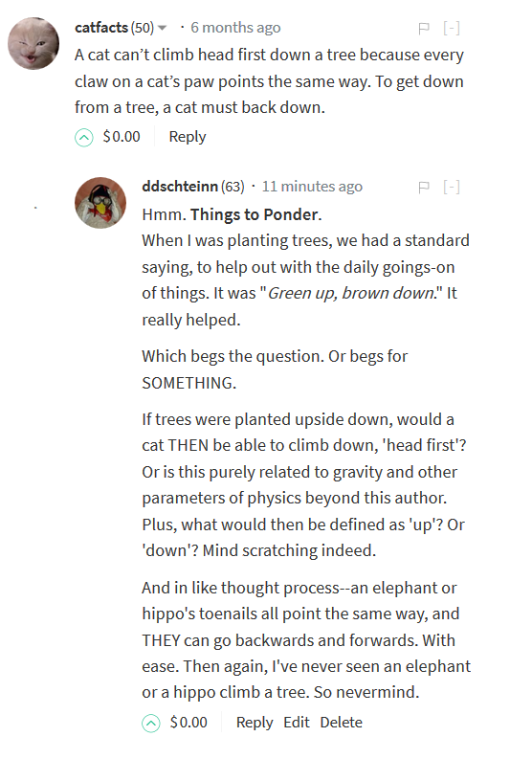Flag the ddschteinn comment

pyautogui.click(x=424, y=188)
